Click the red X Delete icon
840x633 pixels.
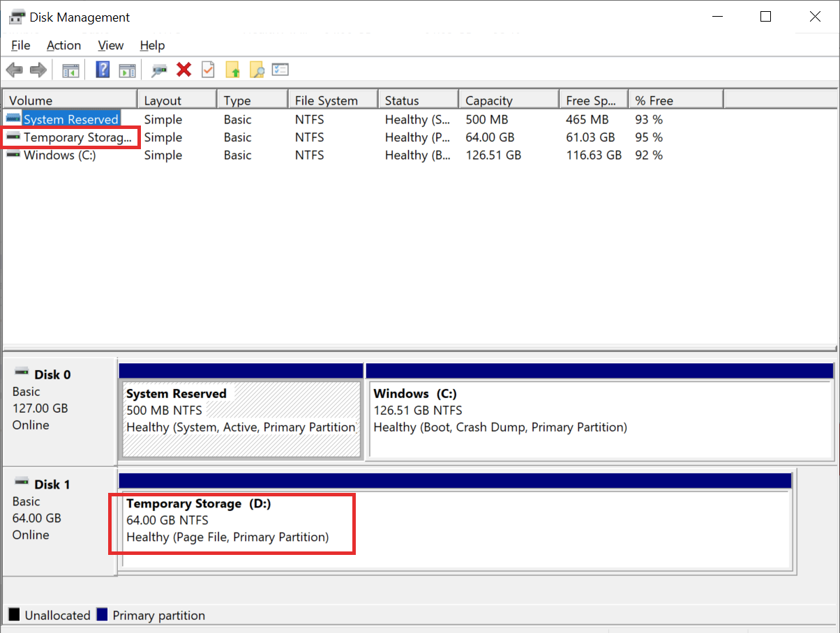(184, 70)
